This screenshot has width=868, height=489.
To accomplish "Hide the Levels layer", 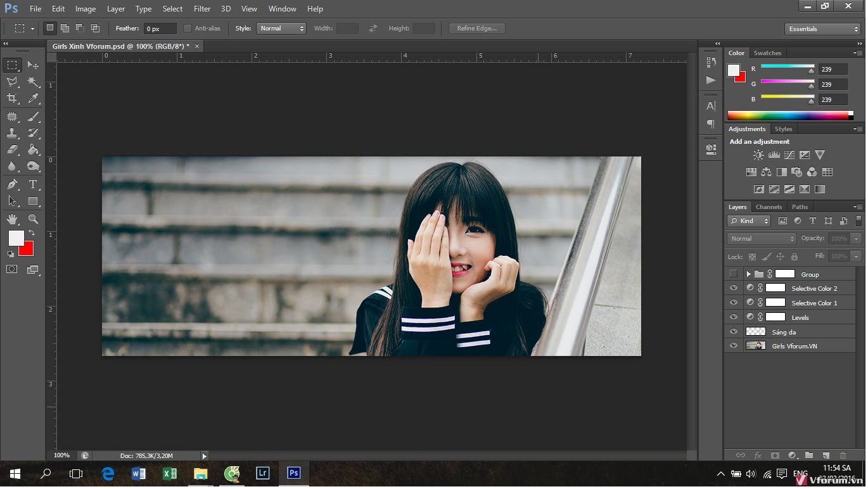I will pyautogui.click(x=734, y=317).
